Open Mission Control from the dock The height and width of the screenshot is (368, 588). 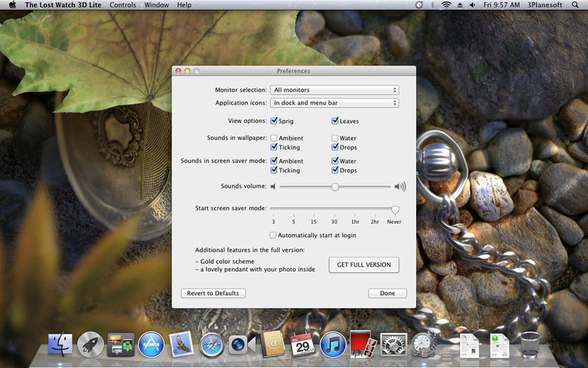pos(121,344)
